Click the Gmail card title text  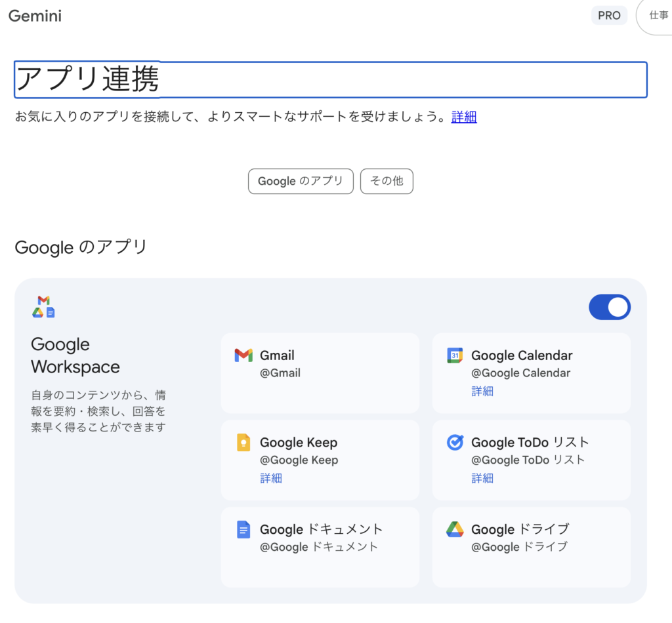pyautogui.click(x=277, y=355)
